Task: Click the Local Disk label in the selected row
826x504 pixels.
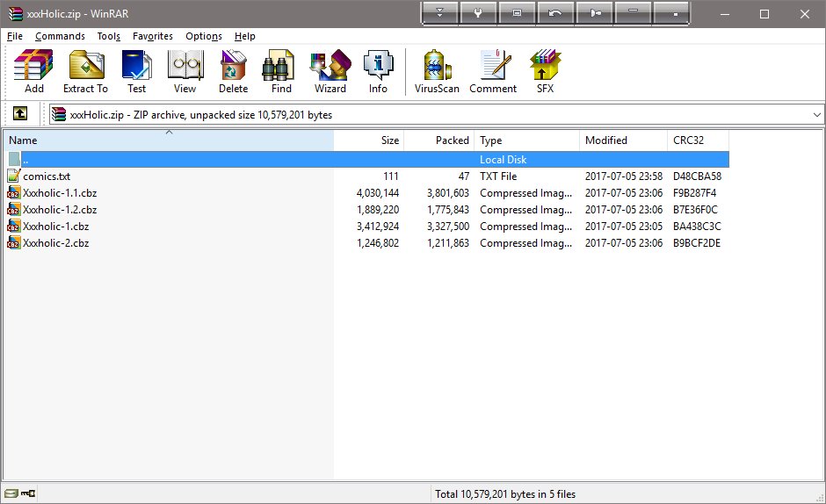Action: (504, 159)
